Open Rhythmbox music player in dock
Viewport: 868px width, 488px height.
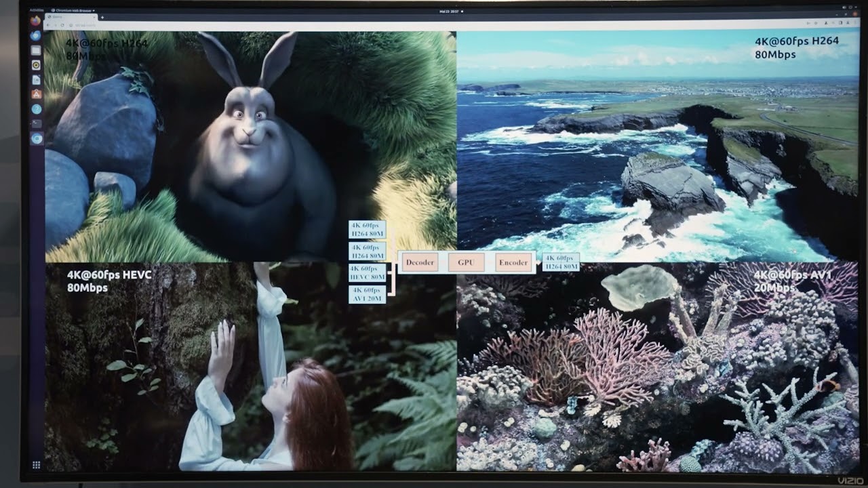tap(36, 65)
